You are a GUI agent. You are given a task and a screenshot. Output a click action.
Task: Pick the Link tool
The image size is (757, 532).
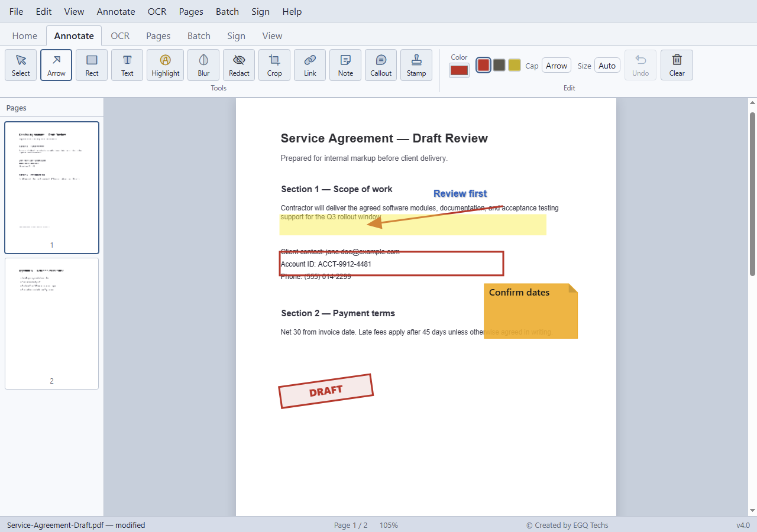pos(310,65)
